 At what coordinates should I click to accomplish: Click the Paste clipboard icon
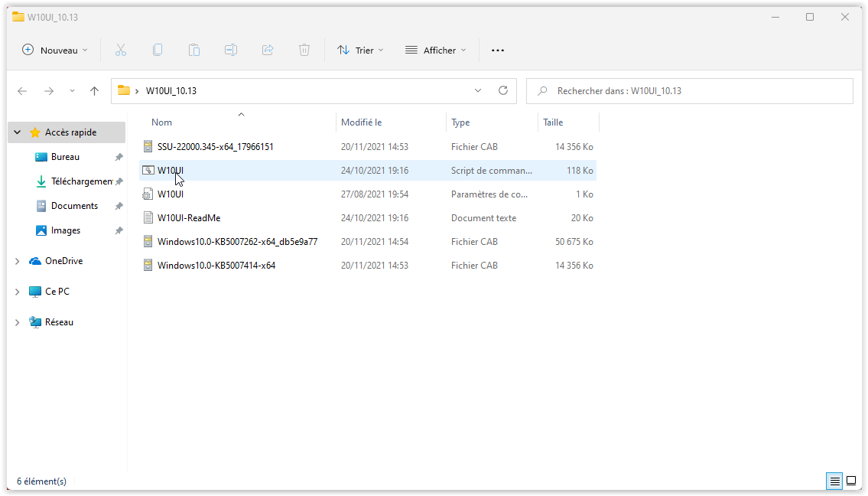tap(193, 50)
